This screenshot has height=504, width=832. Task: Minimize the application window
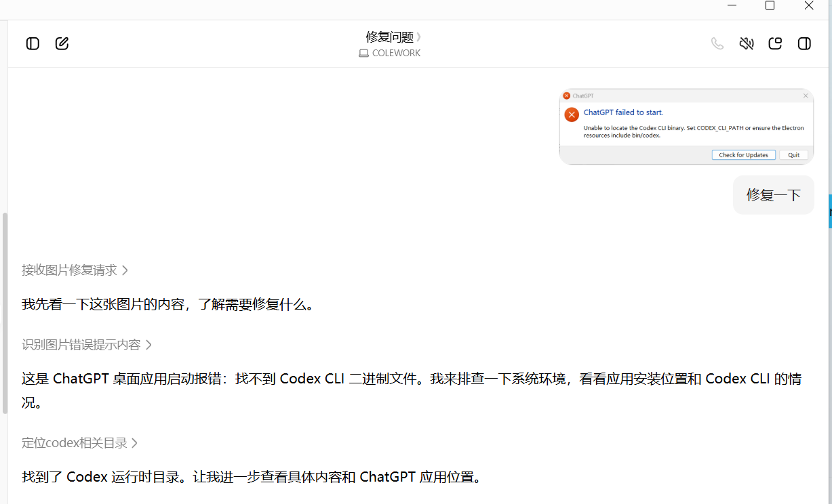[x=732, y=5]
